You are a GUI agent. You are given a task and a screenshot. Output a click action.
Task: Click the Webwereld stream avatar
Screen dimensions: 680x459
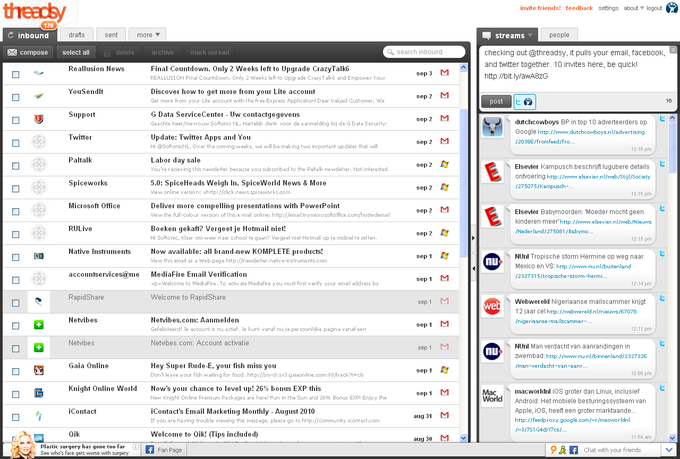(x=492, y=306)
